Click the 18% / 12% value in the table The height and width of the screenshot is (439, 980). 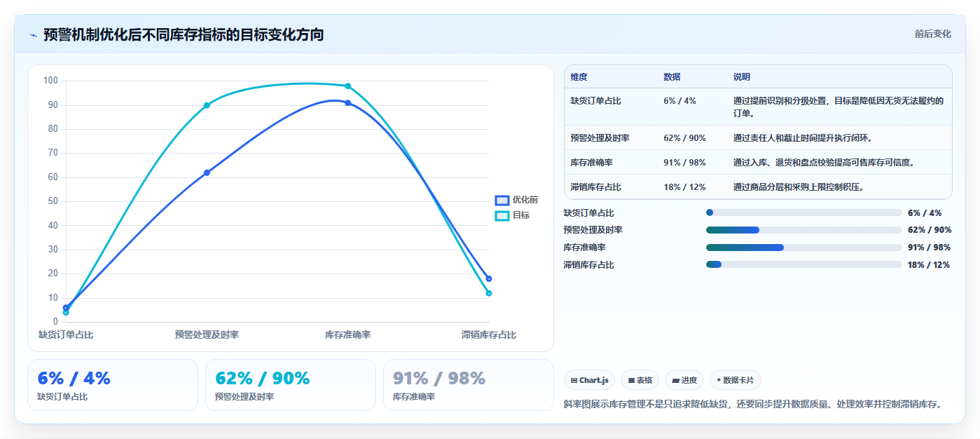click(x=684, y=187)
